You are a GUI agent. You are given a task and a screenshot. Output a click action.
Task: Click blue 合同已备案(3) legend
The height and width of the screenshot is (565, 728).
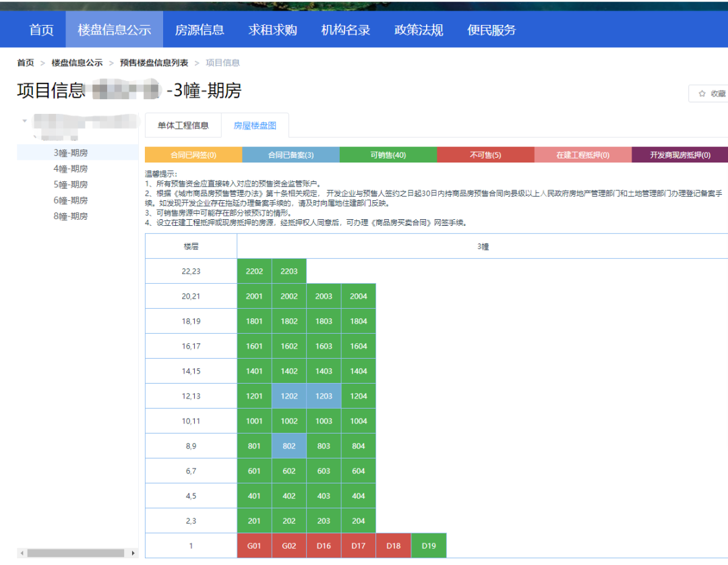[291, 154]
